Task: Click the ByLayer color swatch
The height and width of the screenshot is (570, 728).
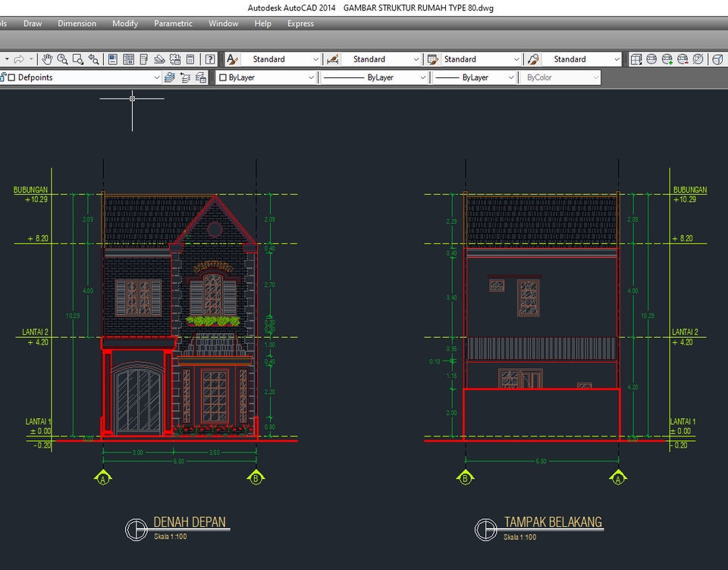Action: (x=221, y=77)
